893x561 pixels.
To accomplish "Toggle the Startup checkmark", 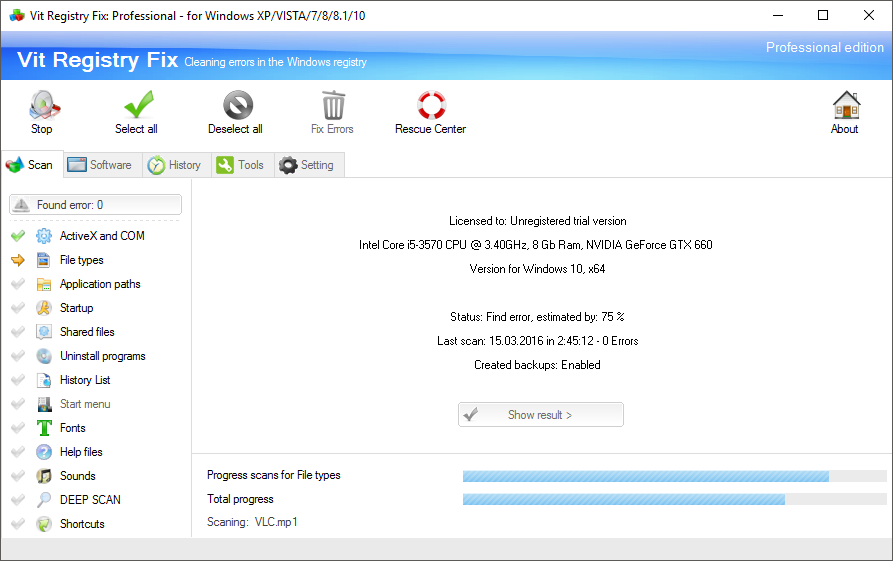I will click(x=18, y=308).
